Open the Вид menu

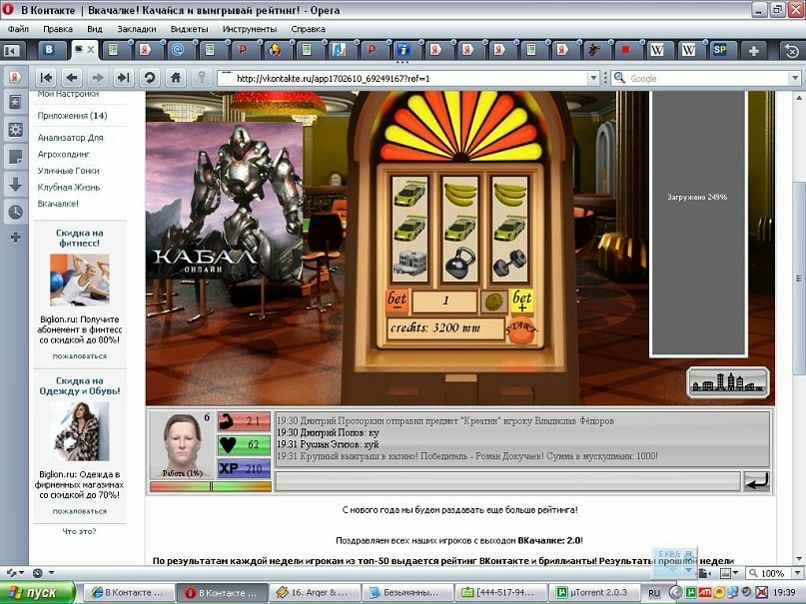95,29
